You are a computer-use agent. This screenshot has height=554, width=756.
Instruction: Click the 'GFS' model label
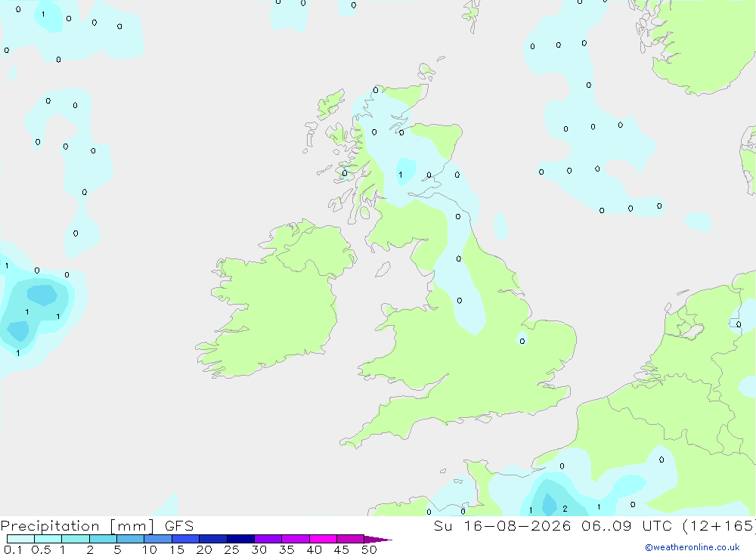[x=179, y=525]
